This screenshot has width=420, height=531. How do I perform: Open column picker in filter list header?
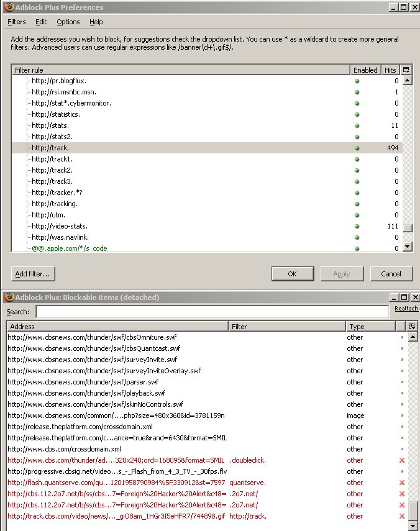406,70
